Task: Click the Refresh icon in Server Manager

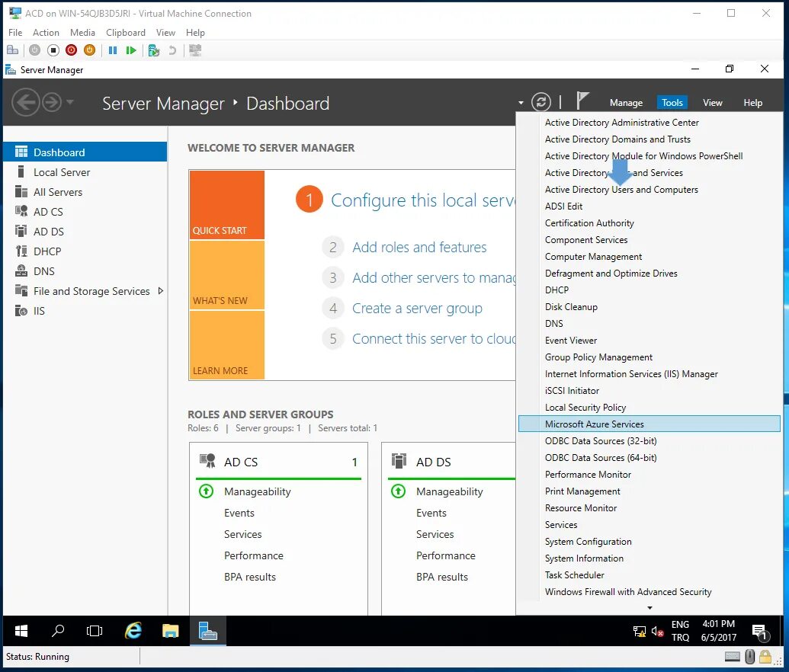Action: click(540, 101)
